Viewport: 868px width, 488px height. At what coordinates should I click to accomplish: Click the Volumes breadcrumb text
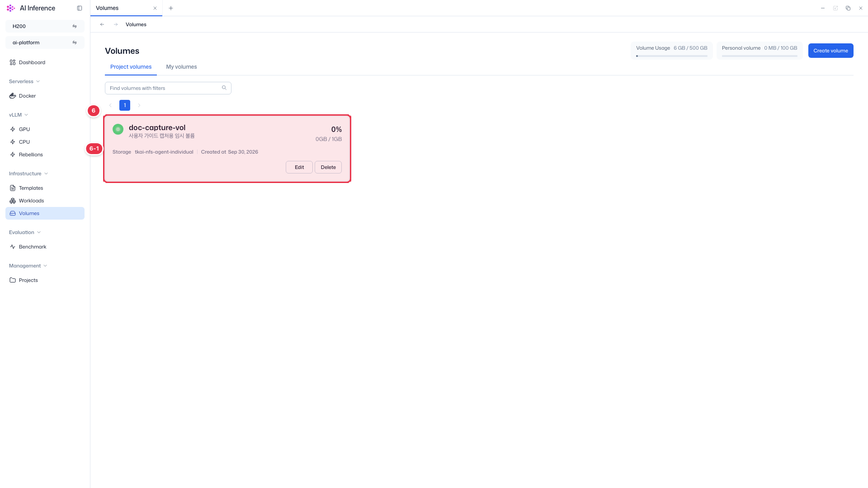136,24
